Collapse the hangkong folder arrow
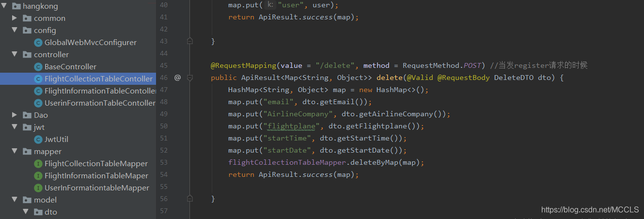Screen dimensions: 644x219 [4, 6]
